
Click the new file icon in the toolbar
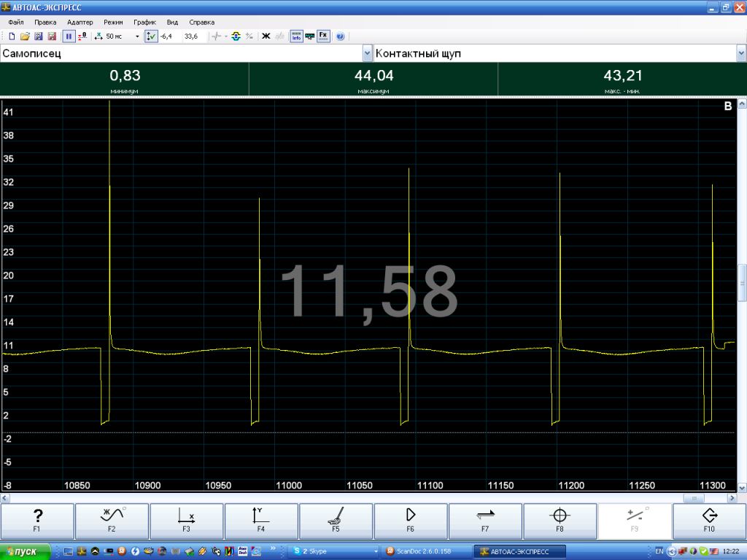click(12, 36)
